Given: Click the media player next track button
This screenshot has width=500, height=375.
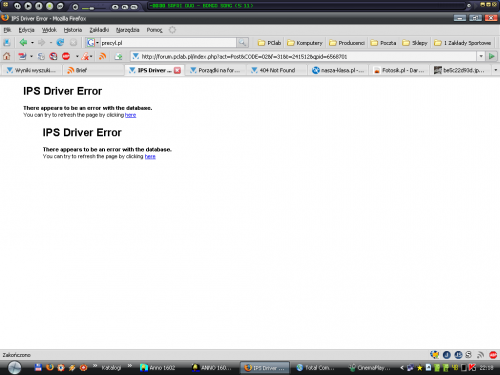Looking at the screenshot, I should pyautogui.click(x=60, y=6).
